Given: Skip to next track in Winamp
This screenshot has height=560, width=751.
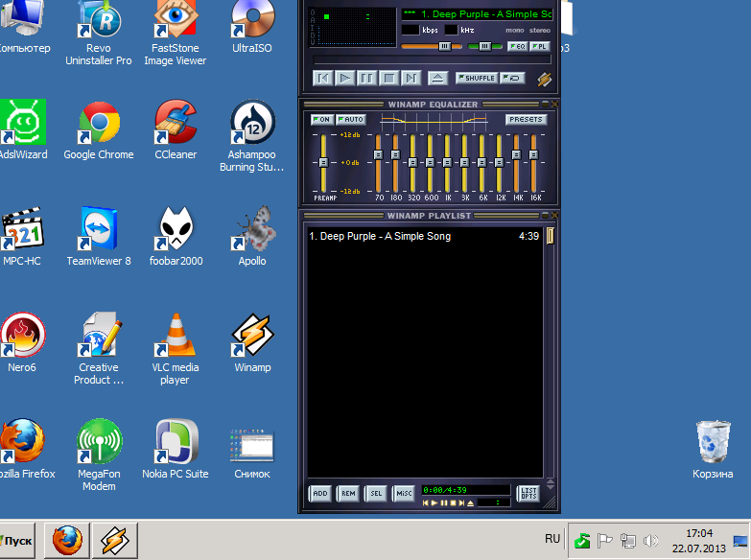Looking at the screenshot, I should click(411, 78).
